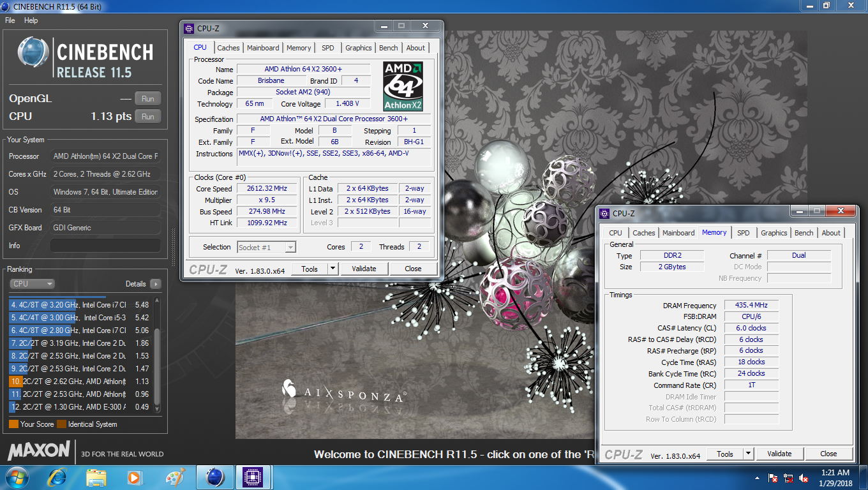Expand ranking Details arrow button
The width and height of the screenshot is (868, 490).
click(x=155, y=284)
